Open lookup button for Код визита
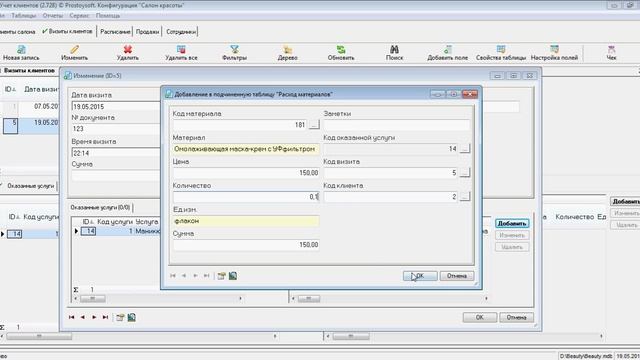 464,173
